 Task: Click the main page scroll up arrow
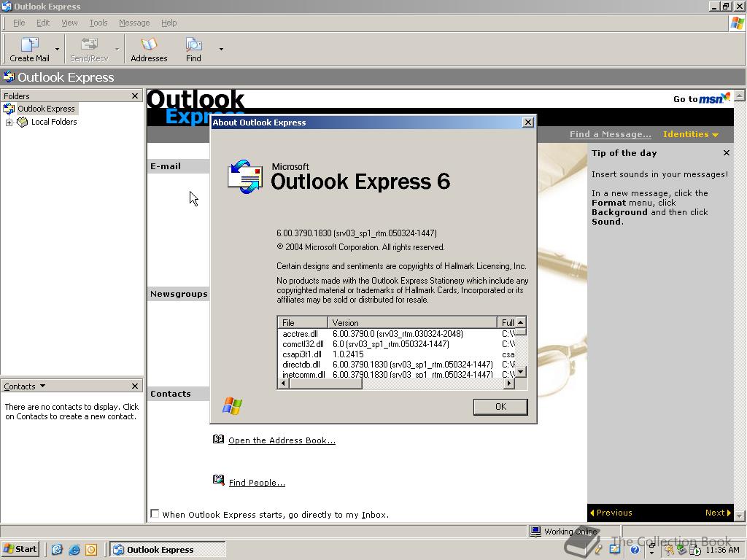739,96
